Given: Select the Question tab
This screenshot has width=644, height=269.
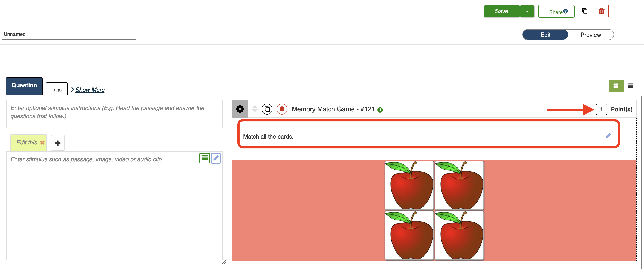Looking at the screenshot, I should [x=24, y=85].
